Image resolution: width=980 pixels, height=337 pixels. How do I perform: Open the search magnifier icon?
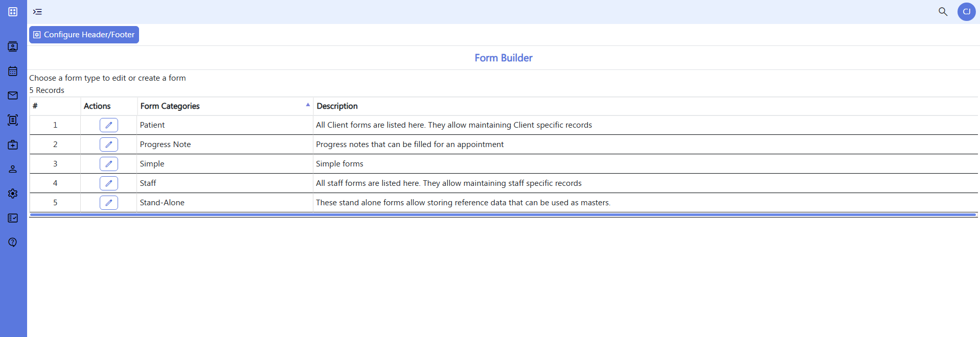[943, 11]
